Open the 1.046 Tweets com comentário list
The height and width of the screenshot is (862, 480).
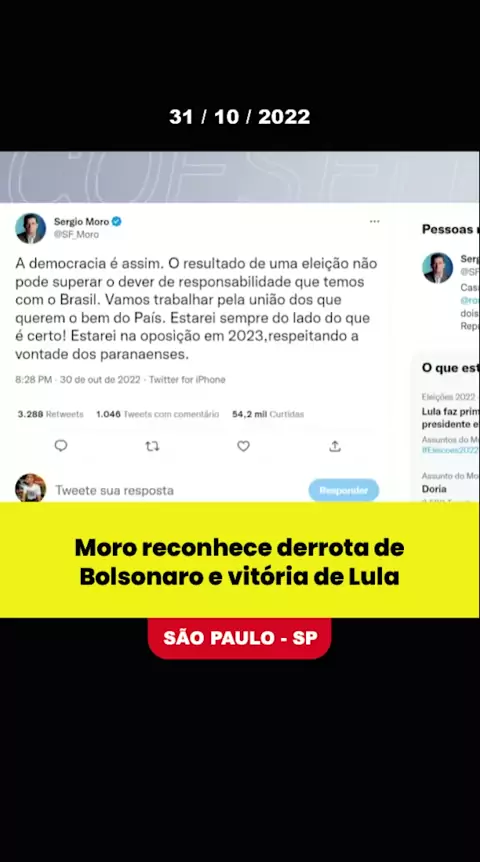coord(157,414)
